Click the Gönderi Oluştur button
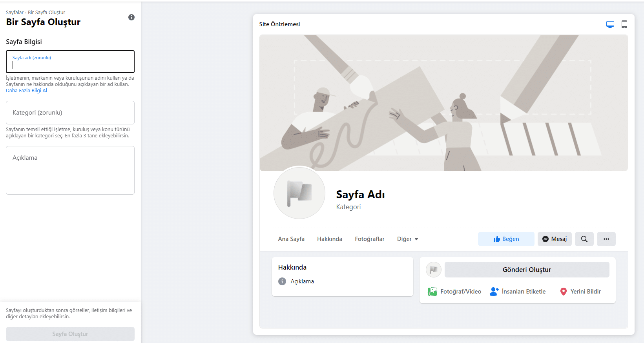 527,270
